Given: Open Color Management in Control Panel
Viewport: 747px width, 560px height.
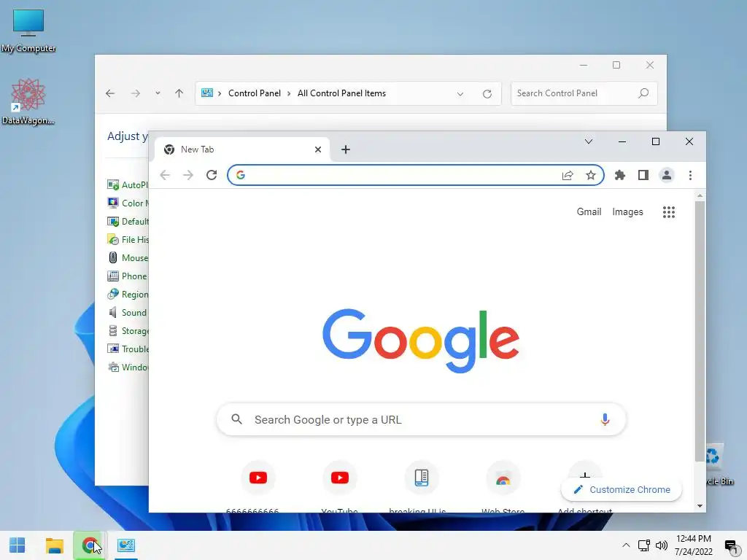Looking at the screenshot, I should click(128, 203).
